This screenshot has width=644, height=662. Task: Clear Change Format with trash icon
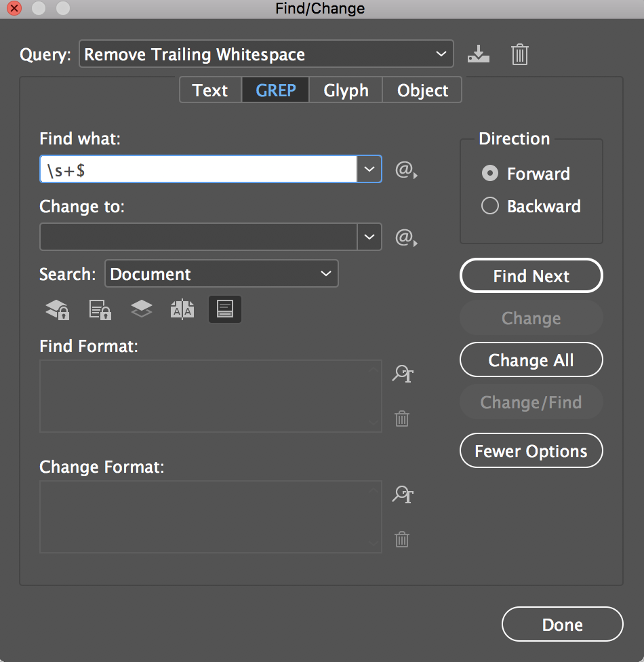(402, 540)
